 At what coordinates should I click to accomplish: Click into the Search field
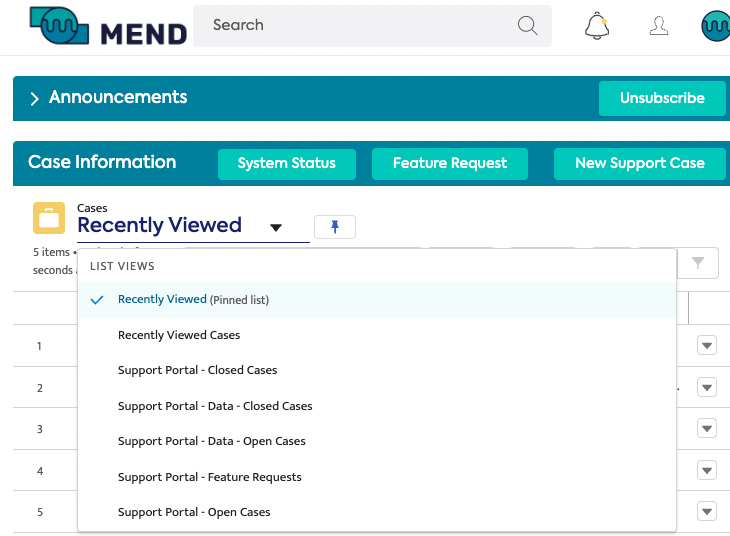click(360, 26)
